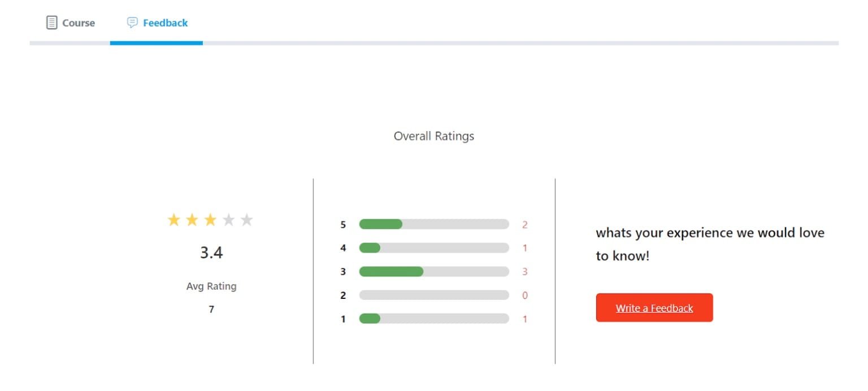Click the Feedback speech bubble icon
The width and height of the screenshot is (868, 391).
coord(132,23)
